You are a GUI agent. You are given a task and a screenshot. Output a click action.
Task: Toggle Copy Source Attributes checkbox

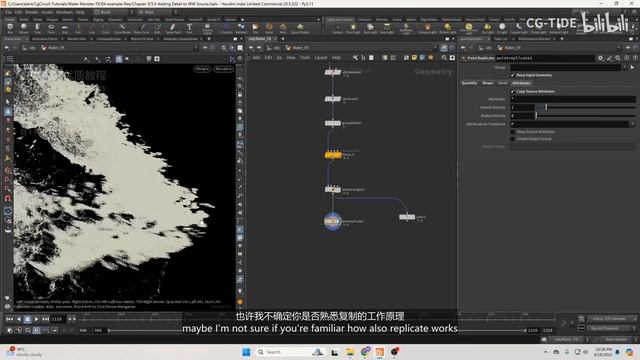click(x=513, y=91)
